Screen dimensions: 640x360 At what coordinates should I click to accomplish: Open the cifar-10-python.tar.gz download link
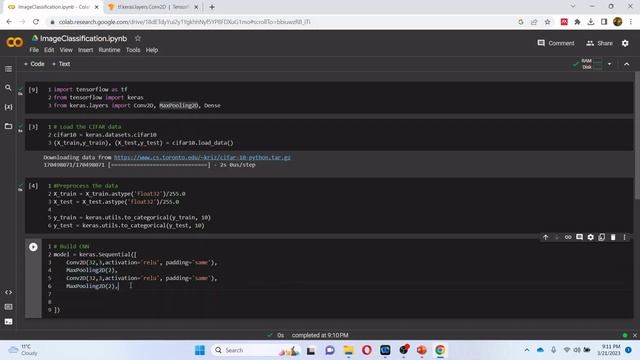tap(202, 157)
